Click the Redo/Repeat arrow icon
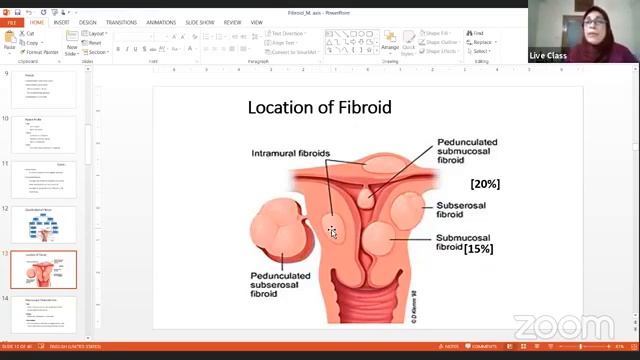The width and height of the screenshot is (640, 360). coord(43,13)
